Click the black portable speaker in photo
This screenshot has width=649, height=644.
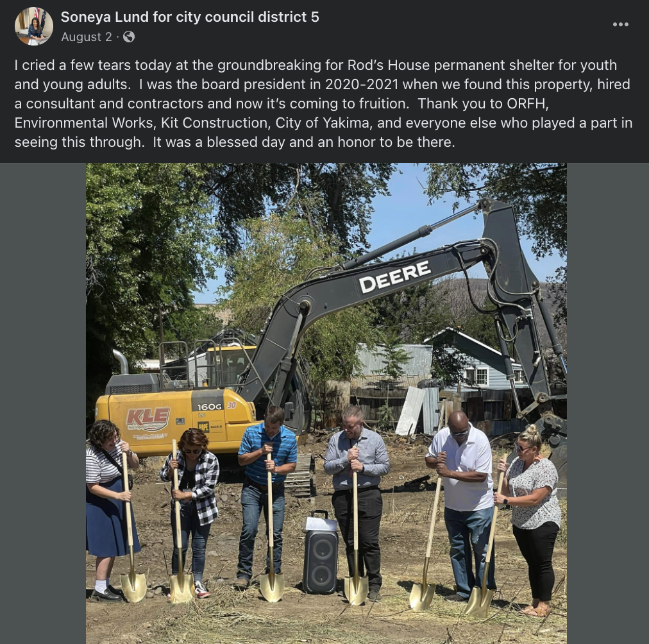(x=321, y=555)
